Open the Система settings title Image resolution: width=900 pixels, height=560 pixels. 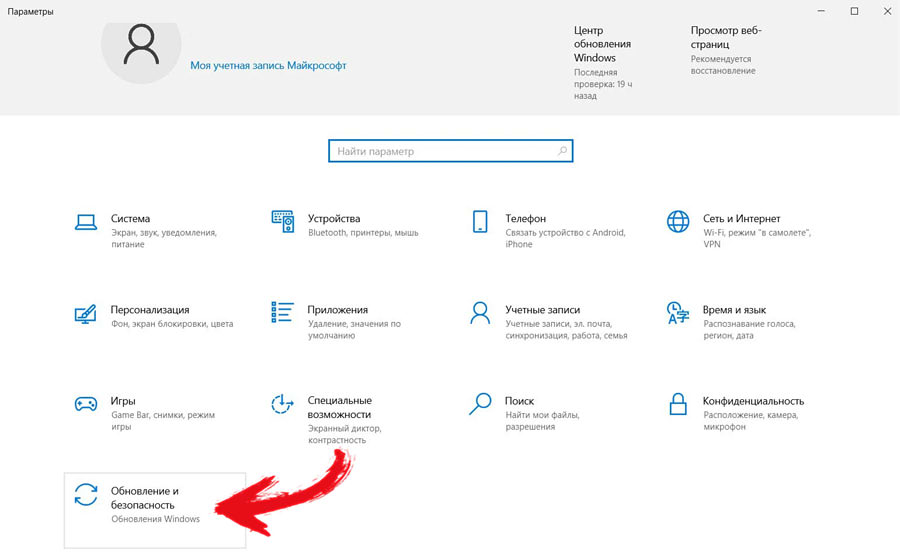[130, 219]
